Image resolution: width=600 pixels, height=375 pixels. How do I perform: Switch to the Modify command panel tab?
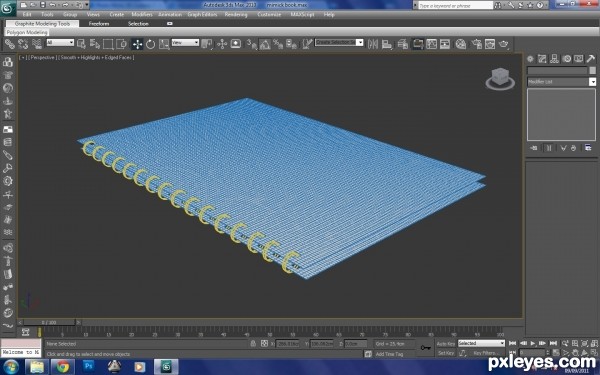pos(542,59)
